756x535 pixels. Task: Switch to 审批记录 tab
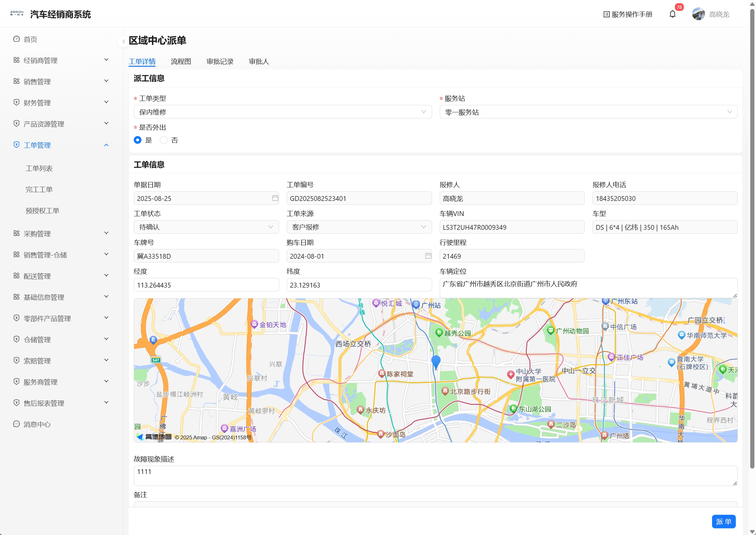pyautogui.click(x=220, y=61)
